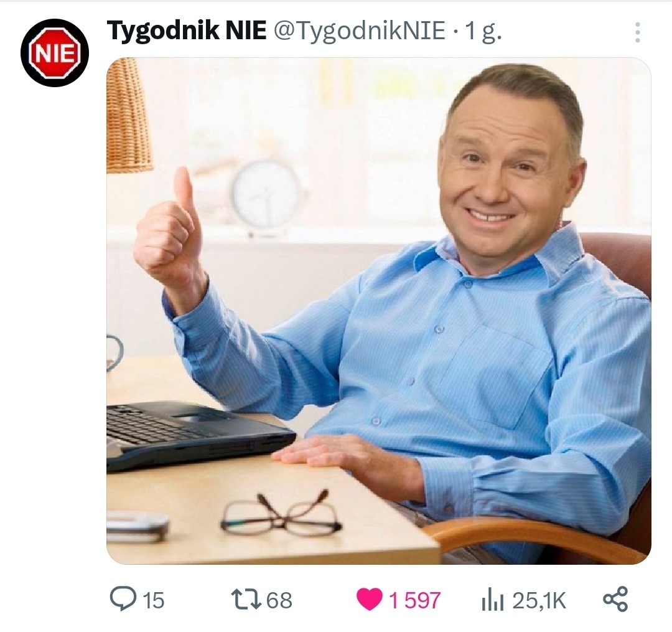
Task: Open the attached photo in full view
Action: pyautogui.click(x=379, y=311)
